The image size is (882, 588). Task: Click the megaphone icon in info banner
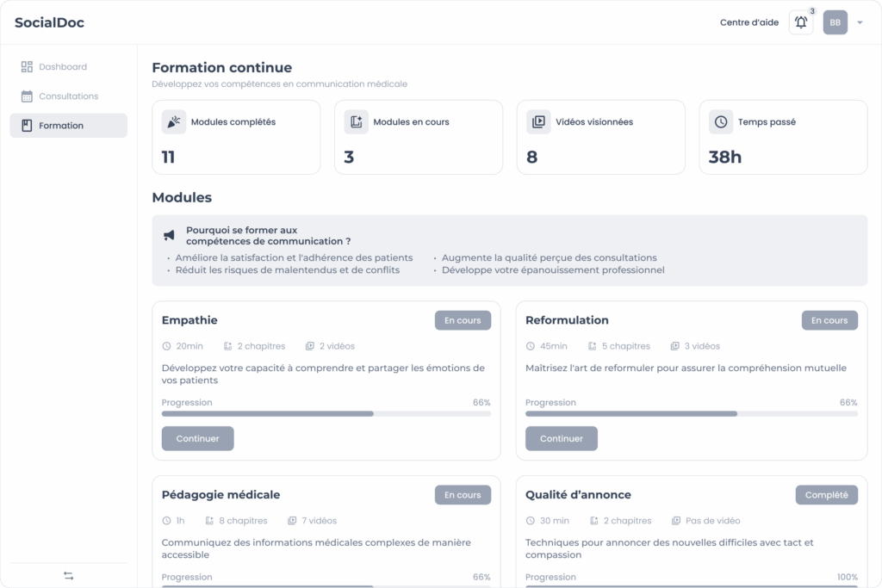click(x=169, y=235)
